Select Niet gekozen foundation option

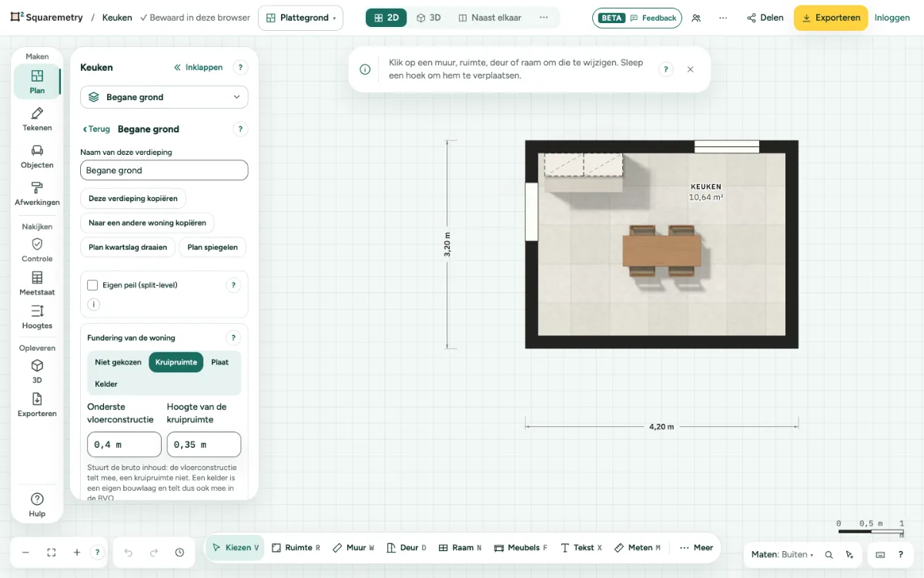pos(118,362)
